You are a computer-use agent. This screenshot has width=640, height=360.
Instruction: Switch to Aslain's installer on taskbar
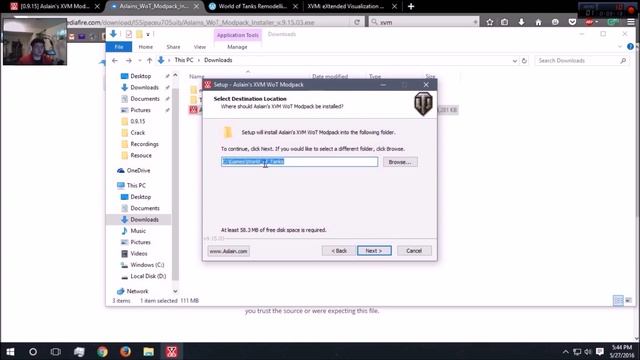tap(172, 351)
